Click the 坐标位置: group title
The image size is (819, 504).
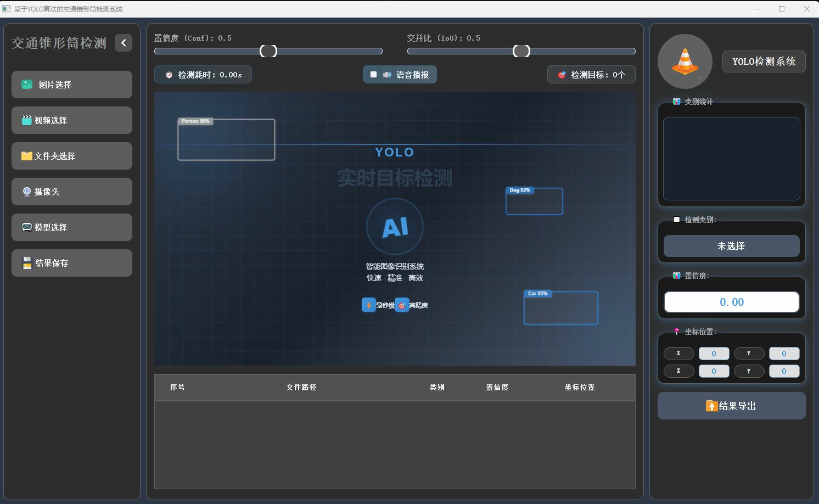pyautogui.click(x=700, y=332)
